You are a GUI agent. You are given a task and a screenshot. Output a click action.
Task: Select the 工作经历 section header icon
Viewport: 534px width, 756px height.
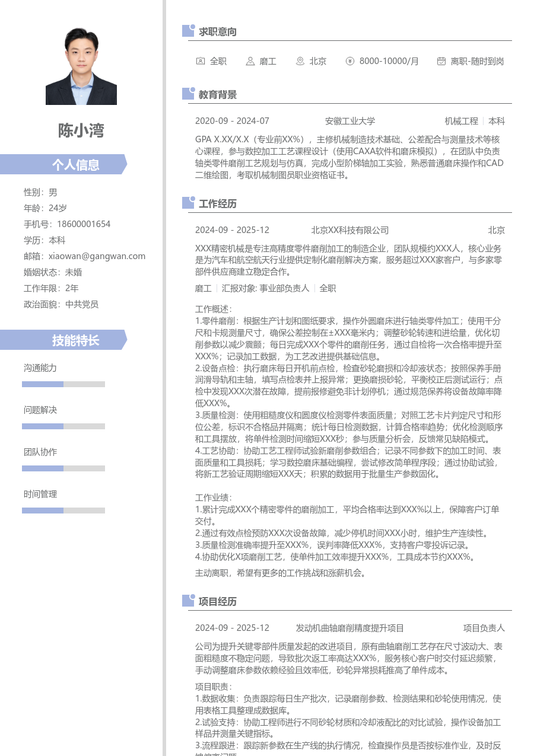point(188,203)
